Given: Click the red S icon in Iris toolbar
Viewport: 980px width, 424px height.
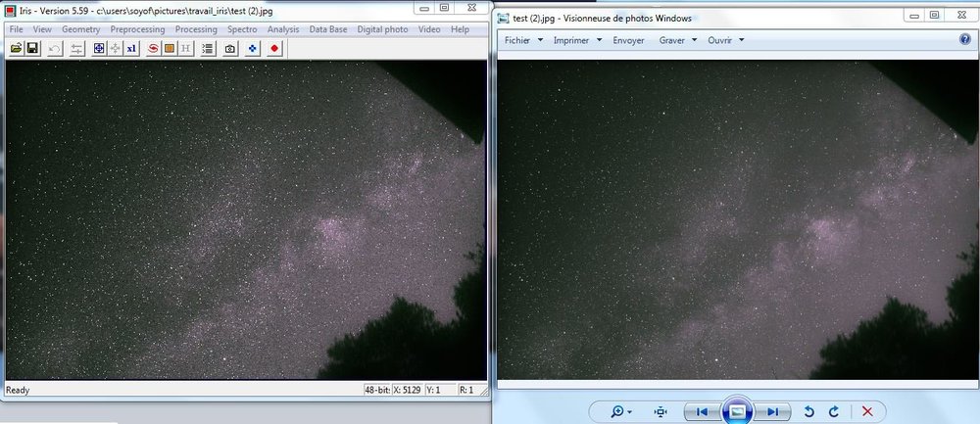Looking at the screenshot, I should tap(153, 48).
